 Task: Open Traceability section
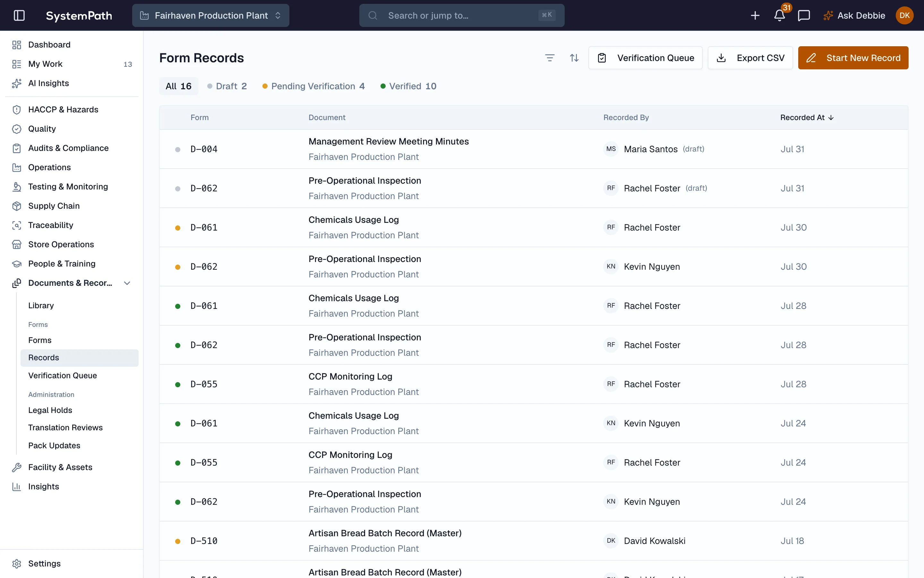72,225
